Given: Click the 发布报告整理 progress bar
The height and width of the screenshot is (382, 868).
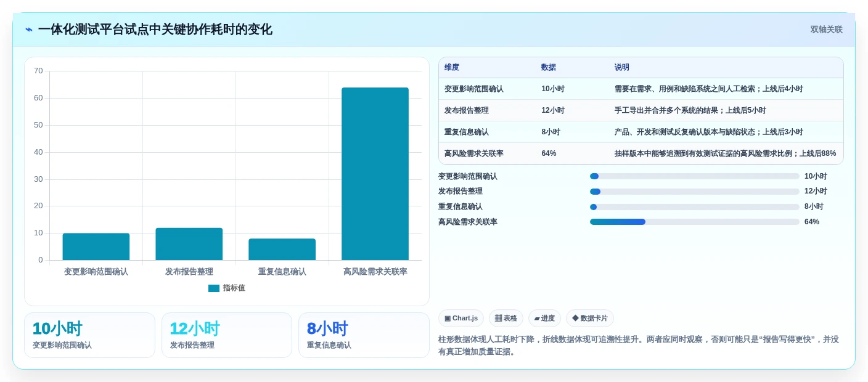Looking at the screenshot, I should pos(695,192).
